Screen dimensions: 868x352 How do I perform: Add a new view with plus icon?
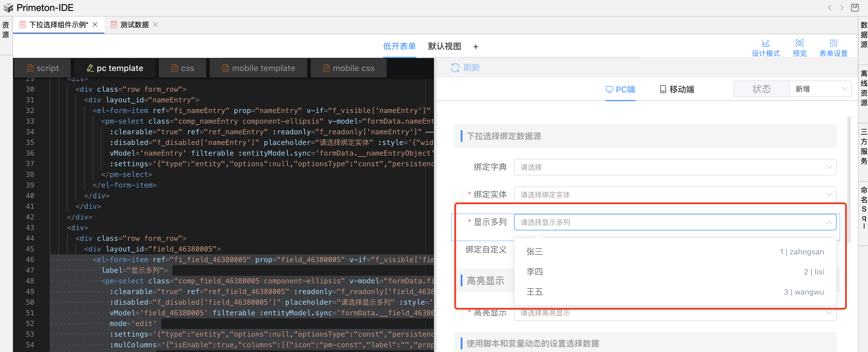[x=475, y=47]
